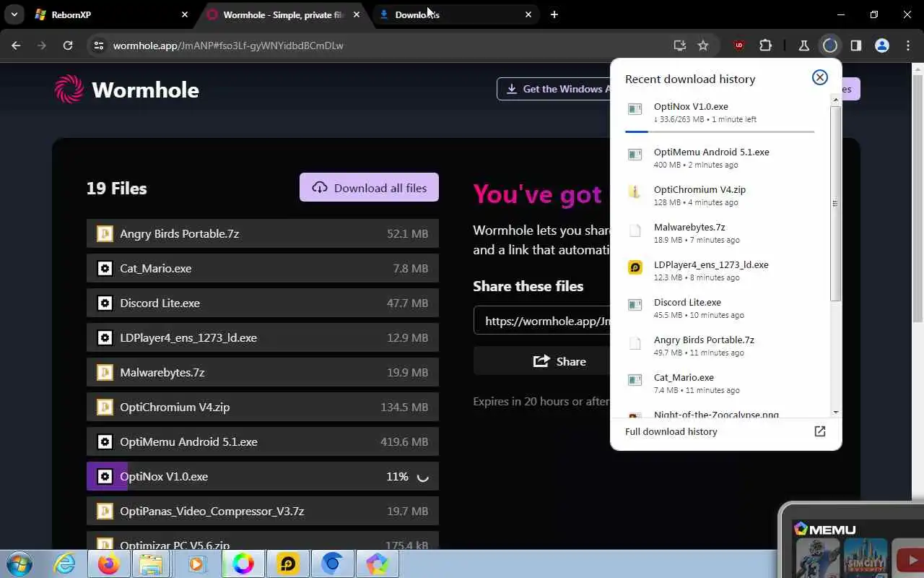
Task: Open the Chrome profile avatar
Action: (x=882, y=46)
